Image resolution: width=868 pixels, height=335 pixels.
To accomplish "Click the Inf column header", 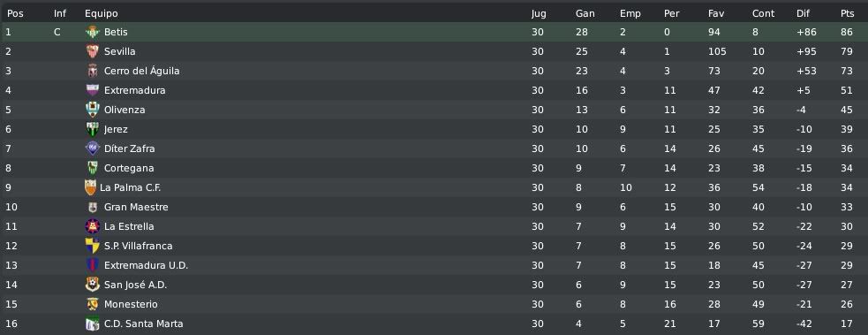I will pyautogui.click(x=60, y=13).
